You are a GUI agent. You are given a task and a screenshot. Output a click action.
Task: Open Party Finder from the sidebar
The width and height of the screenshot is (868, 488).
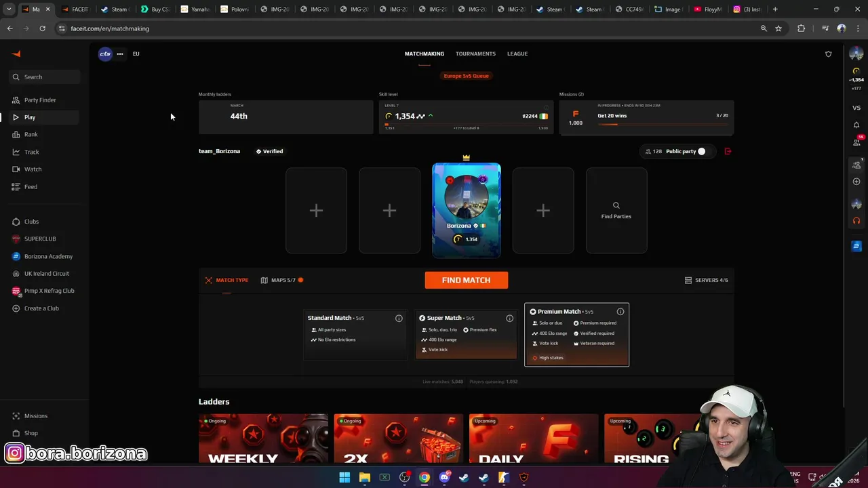pyautogui.click(x=40, y=100)
